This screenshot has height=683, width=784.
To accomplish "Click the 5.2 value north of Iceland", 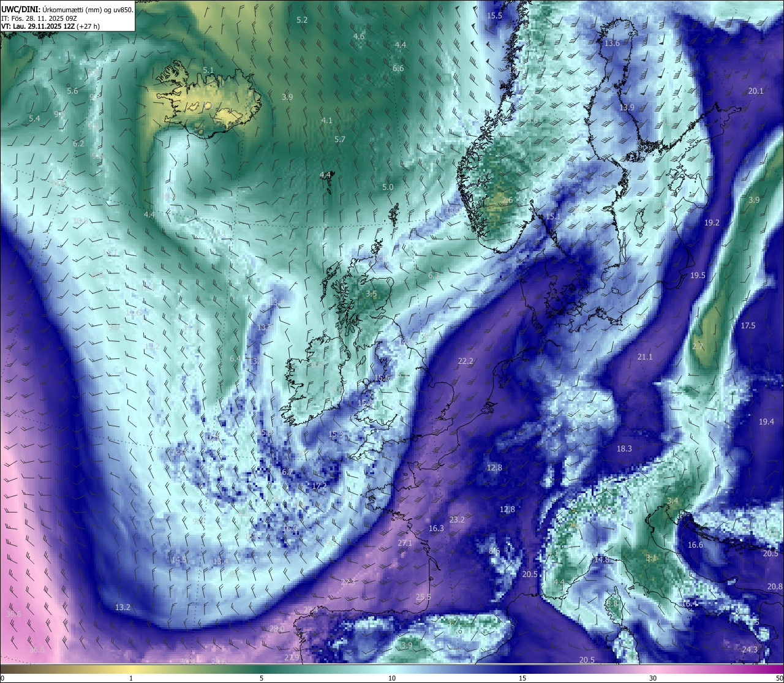I will pos(302,20).
